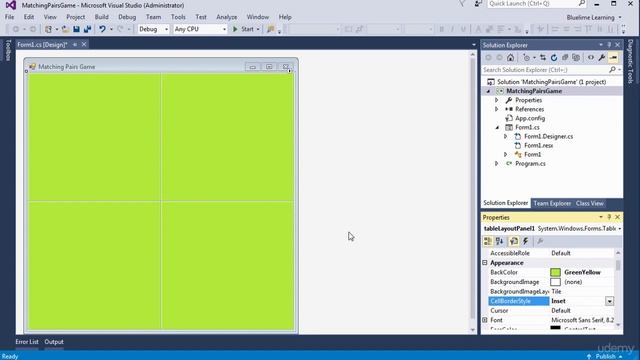Click the Refresh icon in Solution Explorer
640x360 pixels.
click(554, 58)
